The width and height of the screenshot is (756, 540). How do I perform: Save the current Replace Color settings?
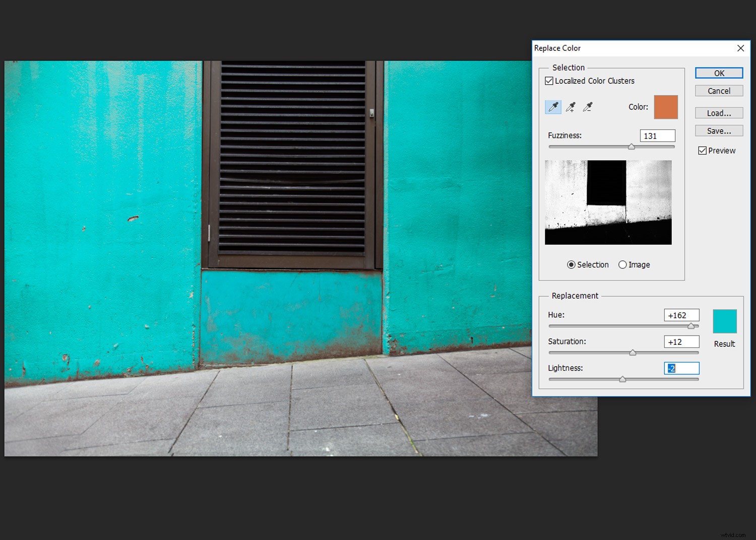click(x=719, y=131)
